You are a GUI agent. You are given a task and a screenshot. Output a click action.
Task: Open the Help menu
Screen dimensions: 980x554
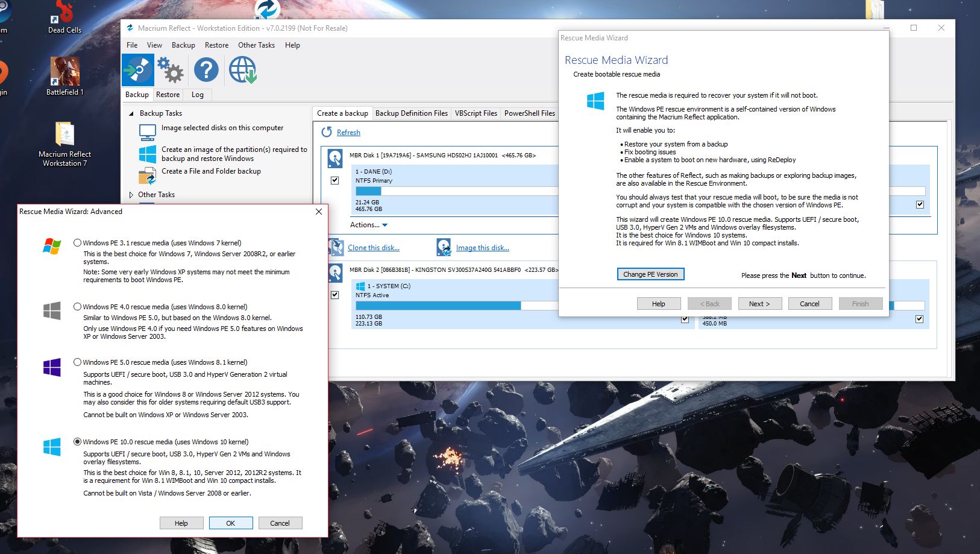(292, 45)
